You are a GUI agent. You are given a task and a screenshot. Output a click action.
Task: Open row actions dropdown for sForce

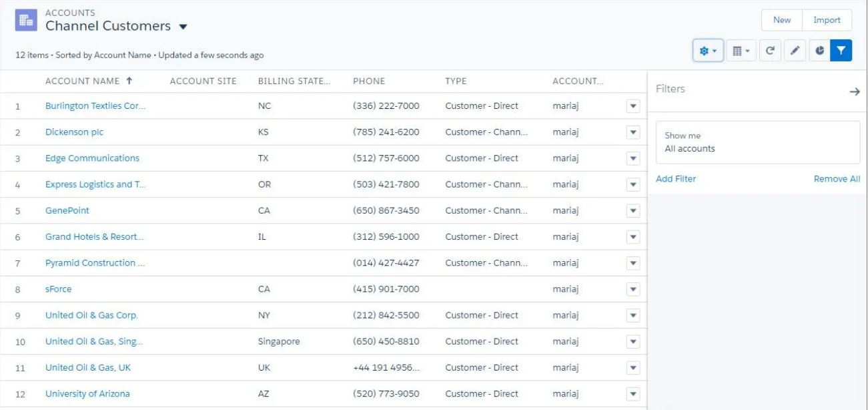click(x=633, y=289)
